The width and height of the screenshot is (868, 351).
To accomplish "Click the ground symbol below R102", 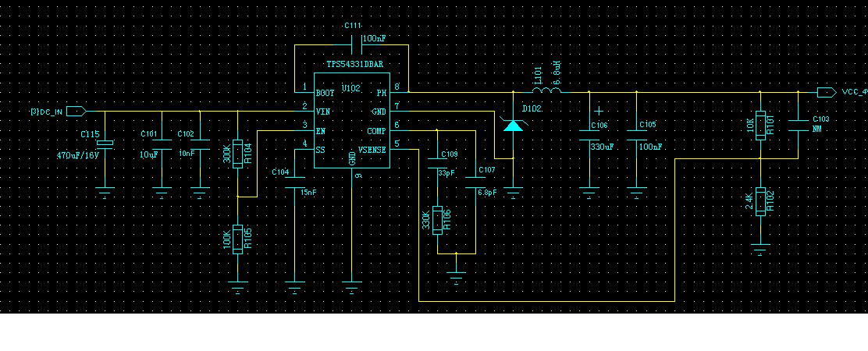I will click(x=760, y=247).
